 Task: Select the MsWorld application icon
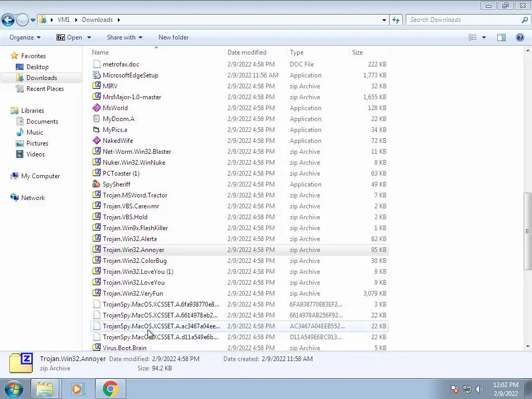click(97, 108)
